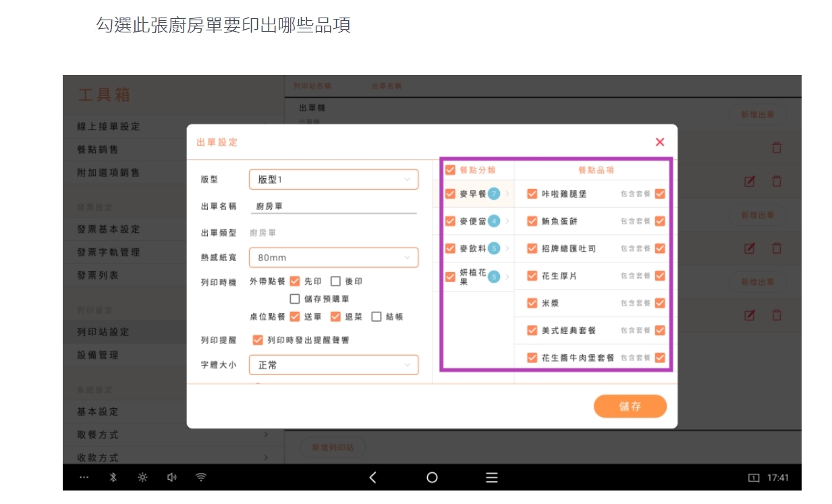
Task: Click the volume speaker icon
Action: [171, 477]
